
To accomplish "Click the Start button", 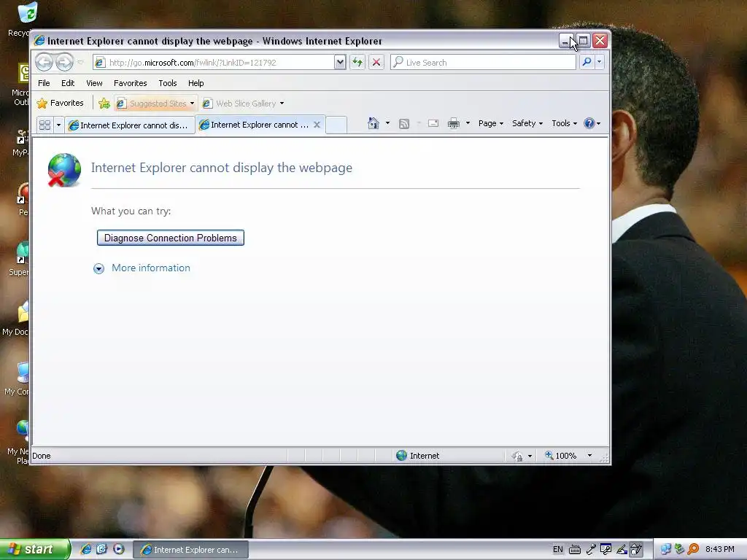I will pyautogui.click(x=34, y=549).
